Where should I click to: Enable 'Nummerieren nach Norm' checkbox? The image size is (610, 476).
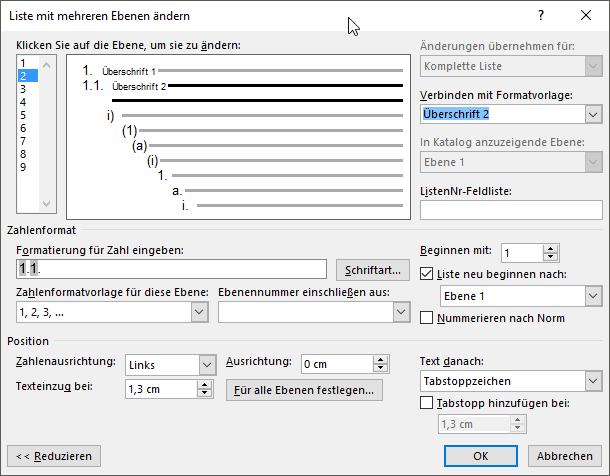click(x=428, y=318)
